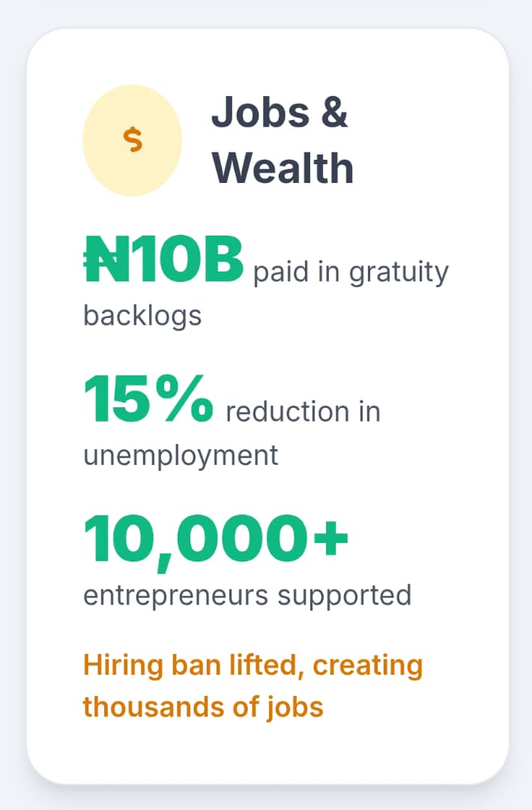Click 'thousands of jobs' orange text
532x810 pixels.
coord(203,707)
